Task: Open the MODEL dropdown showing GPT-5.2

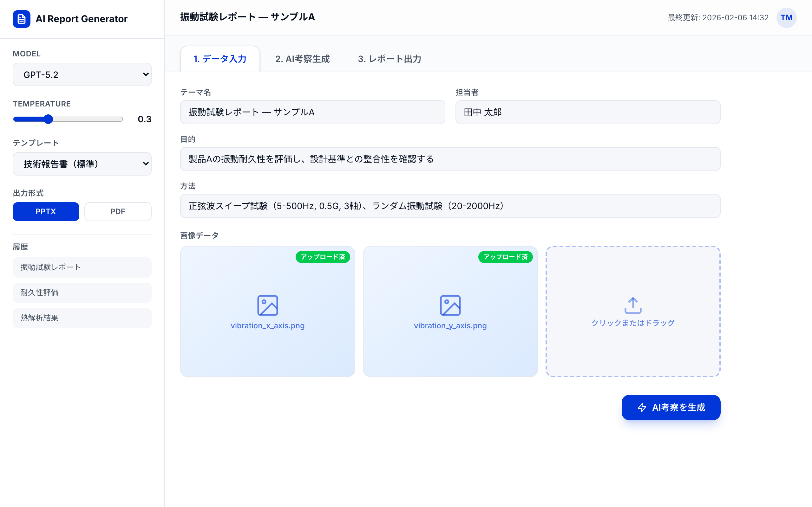Action: (x=82, y=74)
